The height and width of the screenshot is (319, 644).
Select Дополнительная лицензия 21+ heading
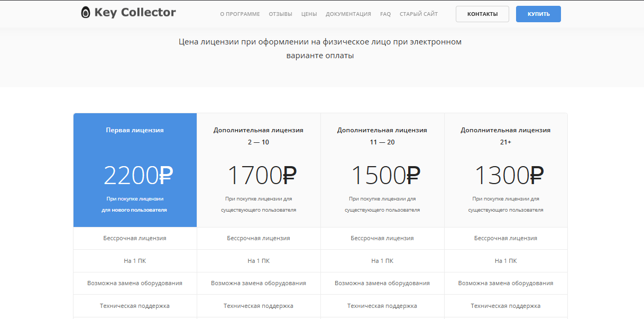[x=505, y=136]
